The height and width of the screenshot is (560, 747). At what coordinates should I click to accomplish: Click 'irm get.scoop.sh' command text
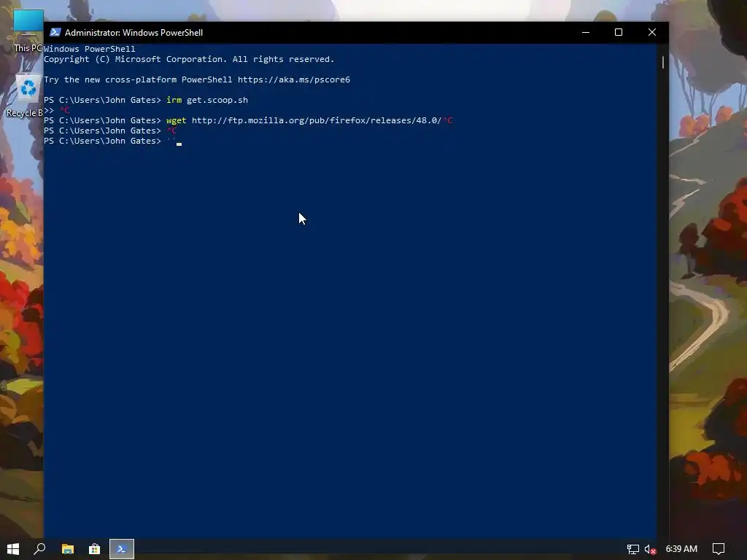coord(207,100)
